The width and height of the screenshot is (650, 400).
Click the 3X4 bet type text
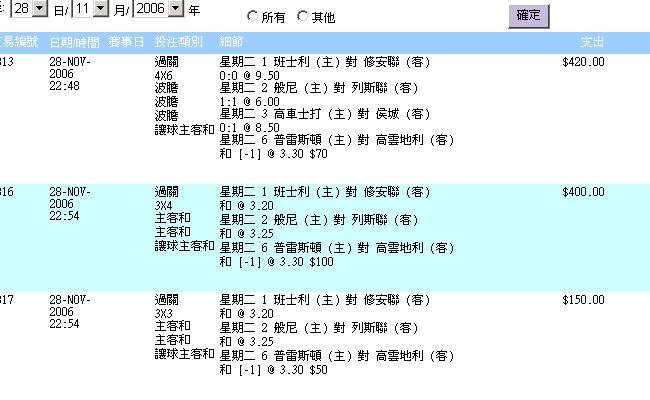pos(163,206)
